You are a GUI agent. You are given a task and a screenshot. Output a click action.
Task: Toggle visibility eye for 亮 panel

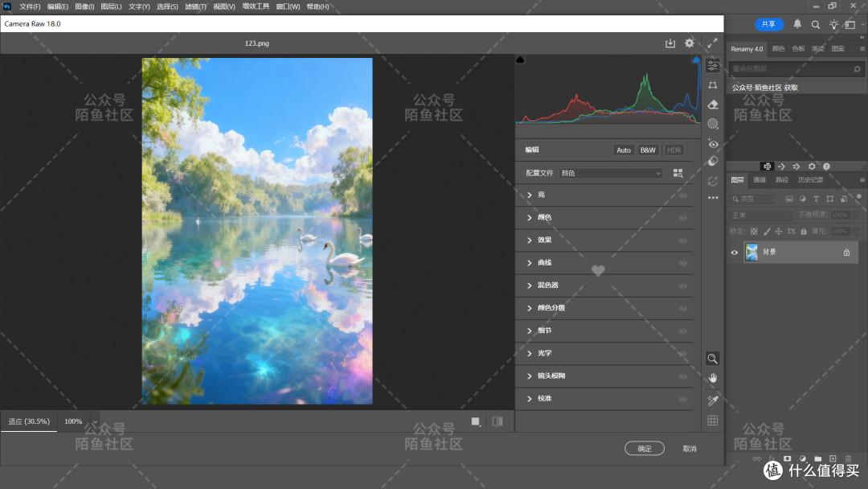click(682, 195)
